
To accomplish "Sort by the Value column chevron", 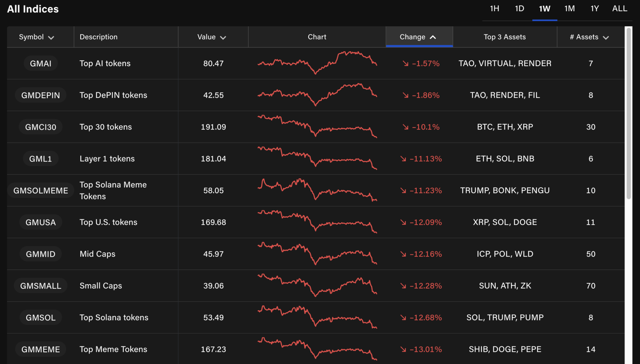I will pos(223,37).
